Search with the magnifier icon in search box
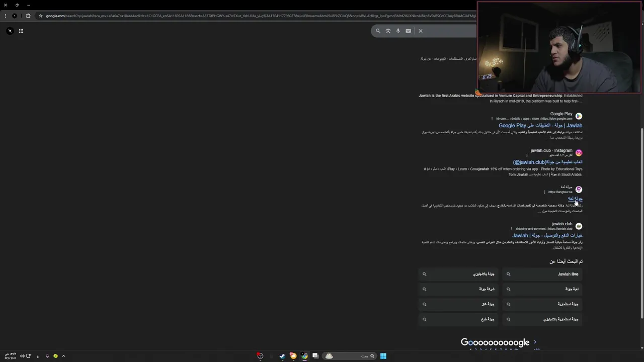 point(378,31)
